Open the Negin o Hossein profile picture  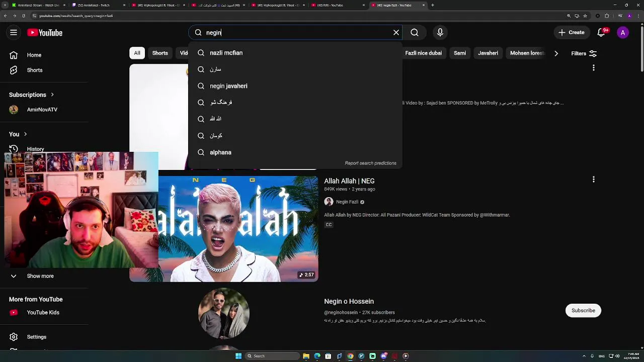point(224,313)
